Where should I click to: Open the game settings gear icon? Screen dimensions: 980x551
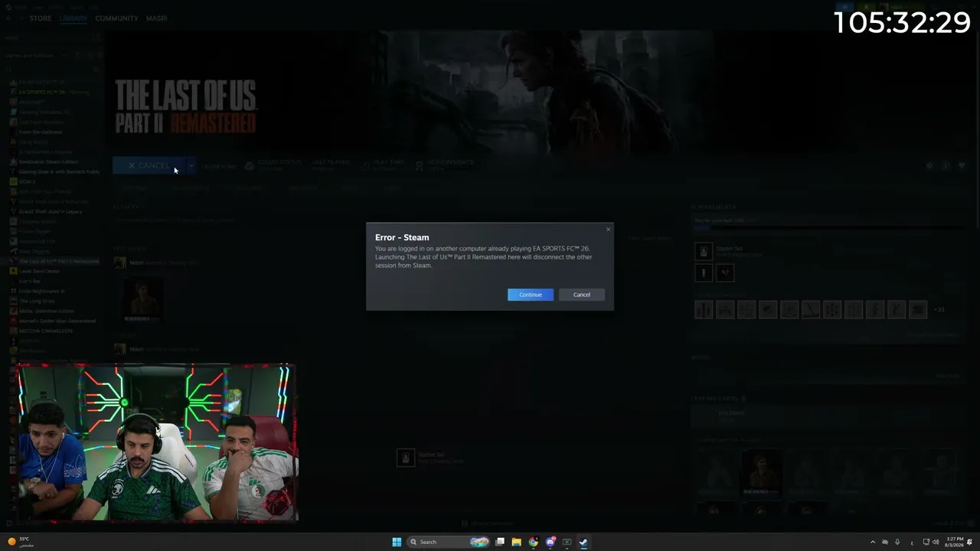[x=929, y=165]
